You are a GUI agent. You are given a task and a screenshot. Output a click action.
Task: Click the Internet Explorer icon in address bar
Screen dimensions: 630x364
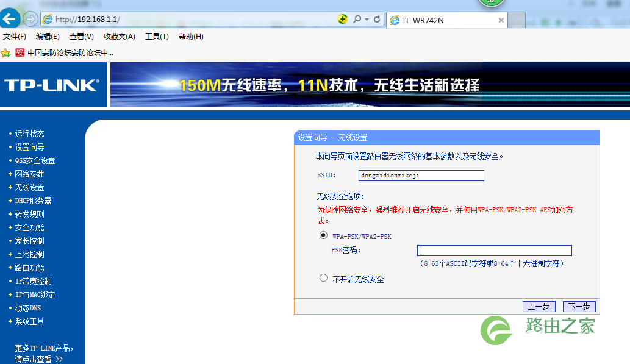point(48,19)
